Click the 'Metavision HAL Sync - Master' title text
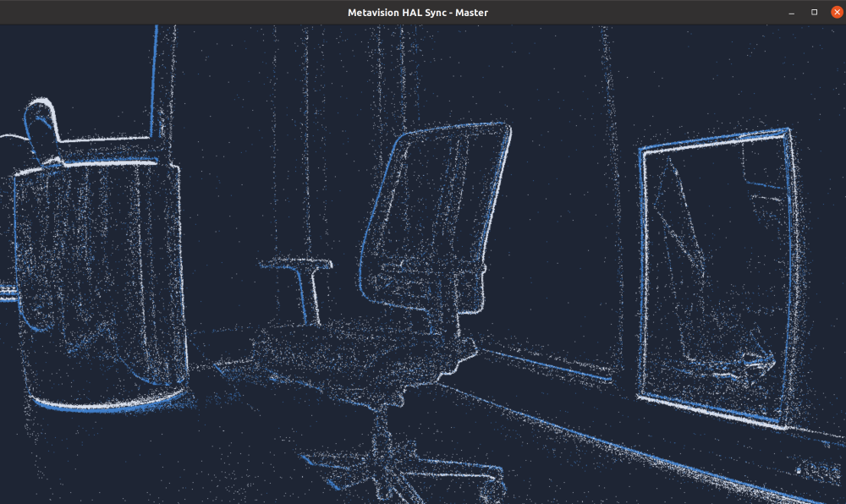The image size is (846, 504). click(x=418, y=13)
